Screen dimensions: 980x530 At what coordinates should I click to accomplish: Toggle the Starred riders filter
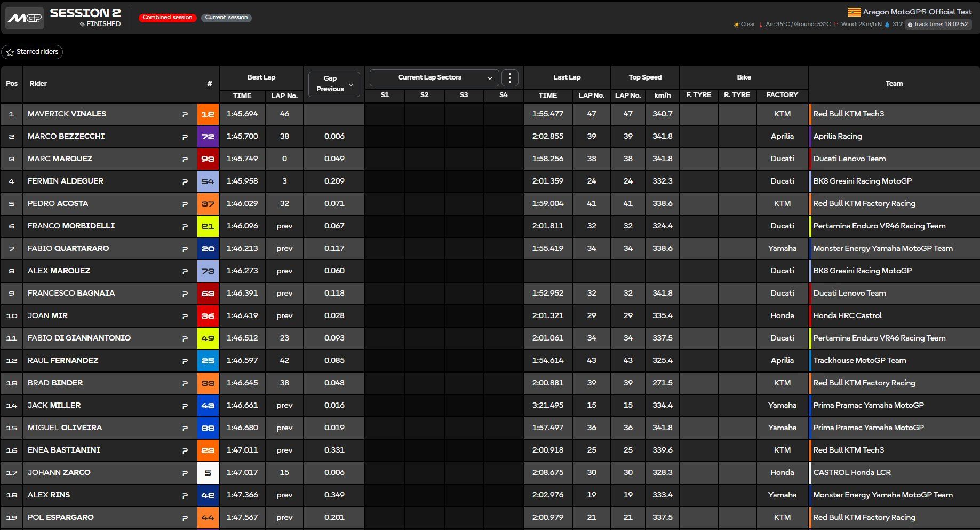click(32, 52)
